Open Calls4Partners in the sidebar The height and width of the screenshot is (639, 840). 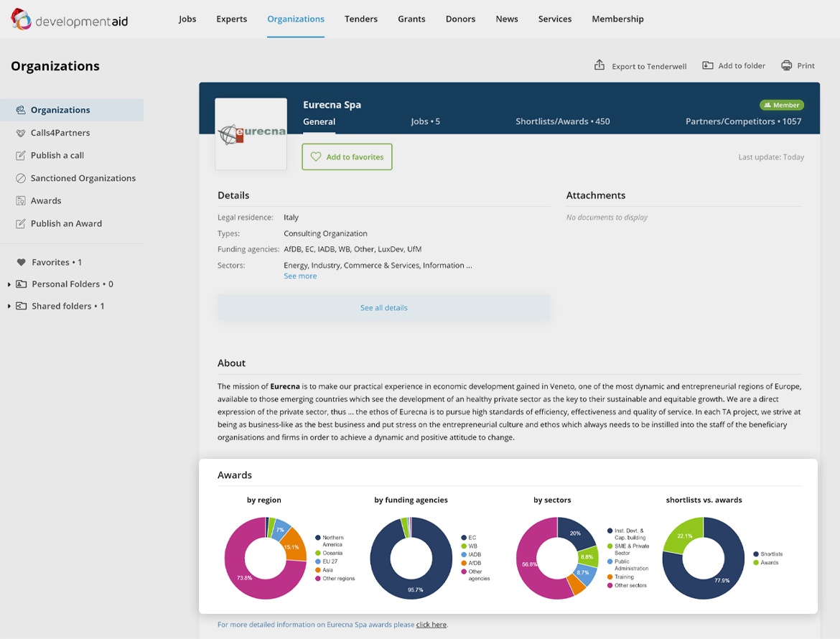(60, 133)
